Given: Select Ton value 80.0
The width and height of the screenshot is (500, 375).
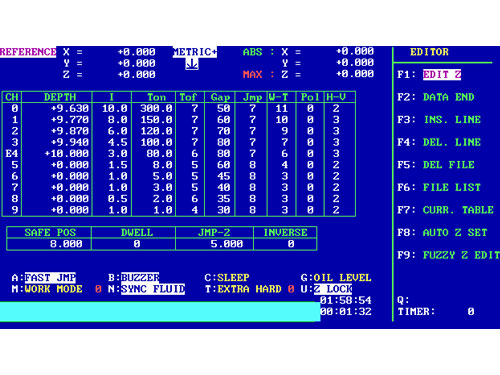Looking at the screenshot, I should tap(159, 154).
